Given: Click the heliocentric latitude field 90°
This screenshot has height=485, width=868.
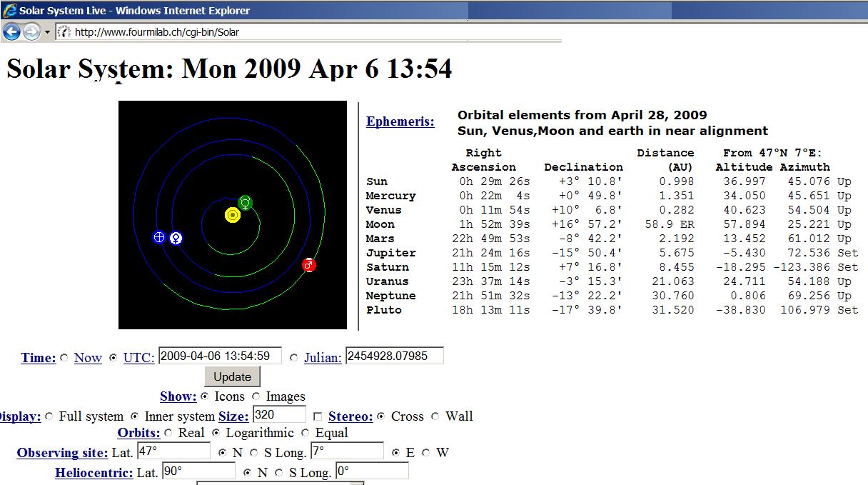Looking at the screenshot, I should [x=198, y=471].
